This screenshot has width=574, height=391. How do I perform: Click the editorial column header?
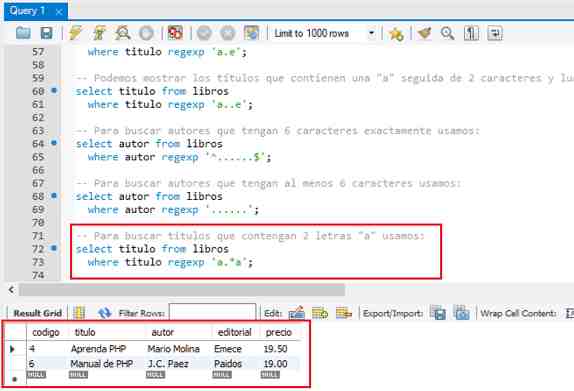point(234,332)
